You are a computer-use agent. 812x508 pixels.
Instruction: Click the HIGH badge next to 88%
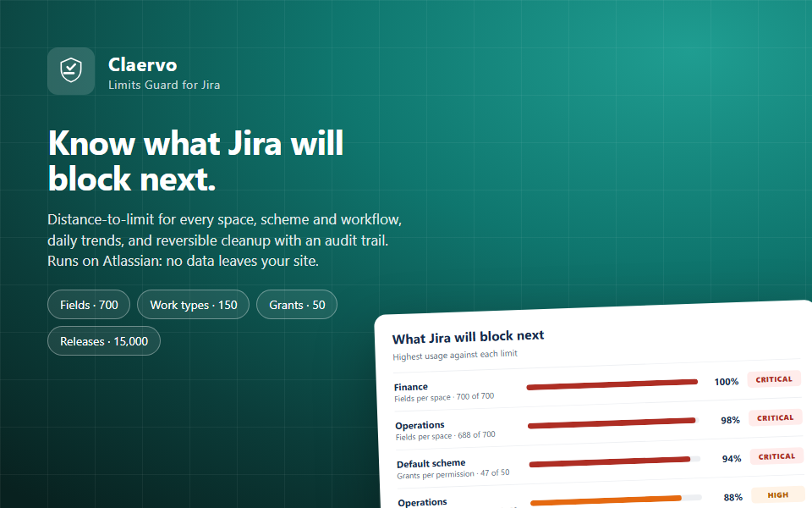click(x=778, y=495)
